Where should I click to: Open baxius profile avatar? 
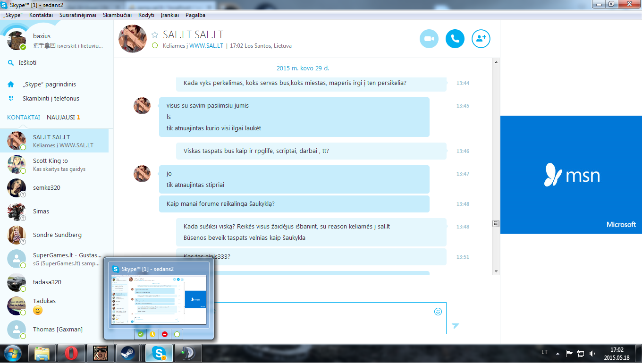pos(17,41)
